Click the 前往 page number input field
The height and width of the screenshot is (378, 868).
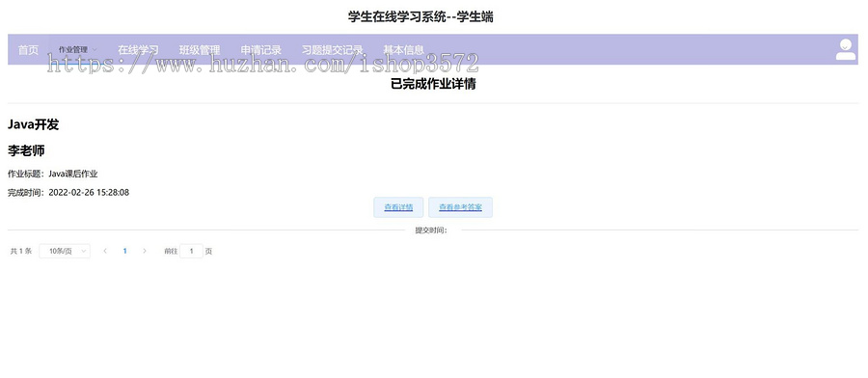click(x=192, y=252)
